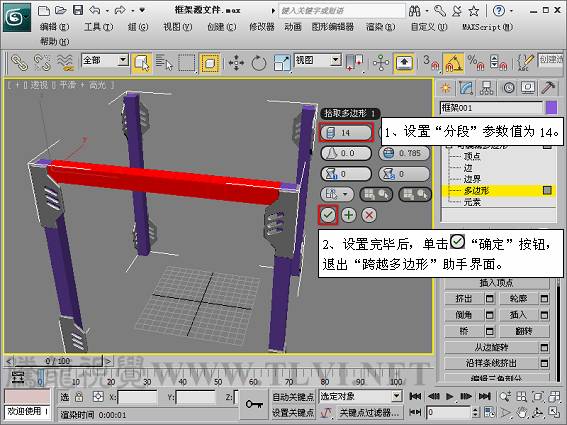
Task: Open the 工具(T) menu
Action: (x=98, y=27)
